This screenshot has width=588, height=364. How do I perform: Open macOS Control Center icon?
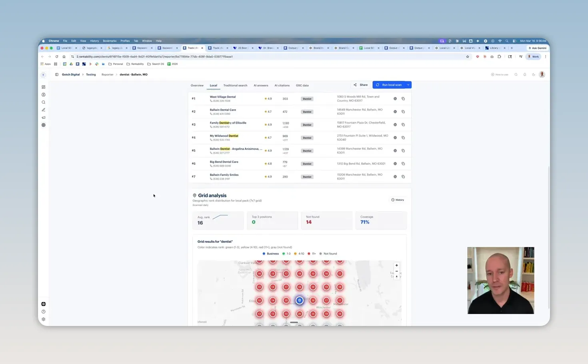(514, 41)
